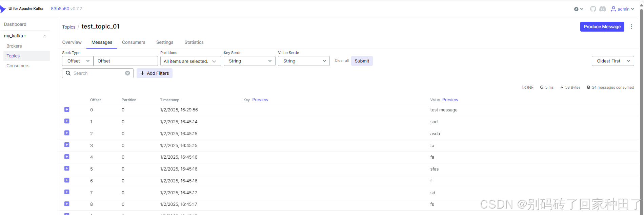Click the test_topic_01 topic title
The height and width of the screenshot is (215, 644).
tap(100, 26)
